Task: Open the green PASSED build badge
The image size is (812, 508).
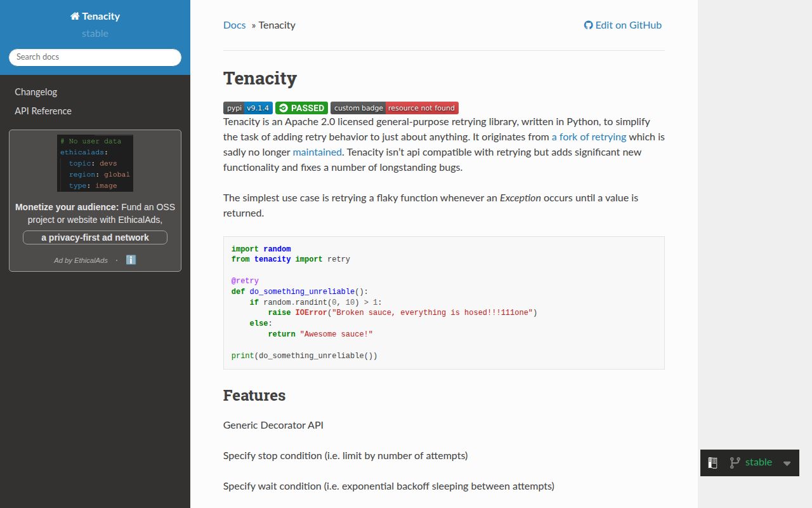Action: coord(301,108)
